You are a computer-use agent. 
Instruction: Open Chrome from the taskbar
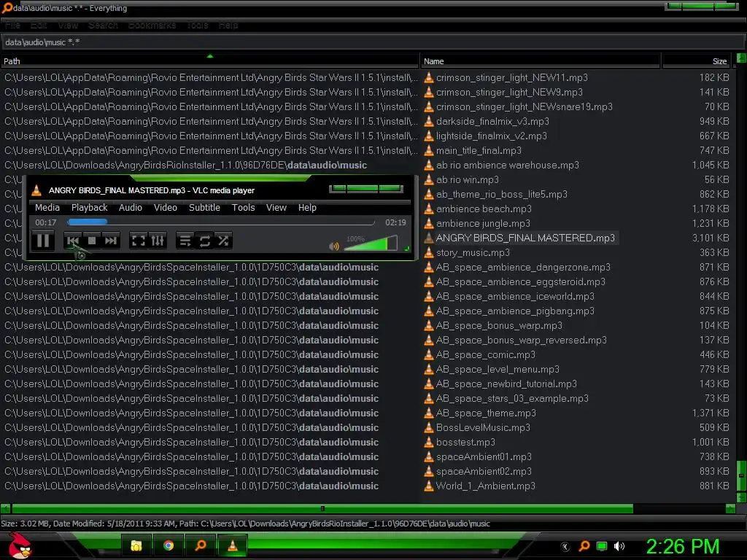tap(169, 545)
